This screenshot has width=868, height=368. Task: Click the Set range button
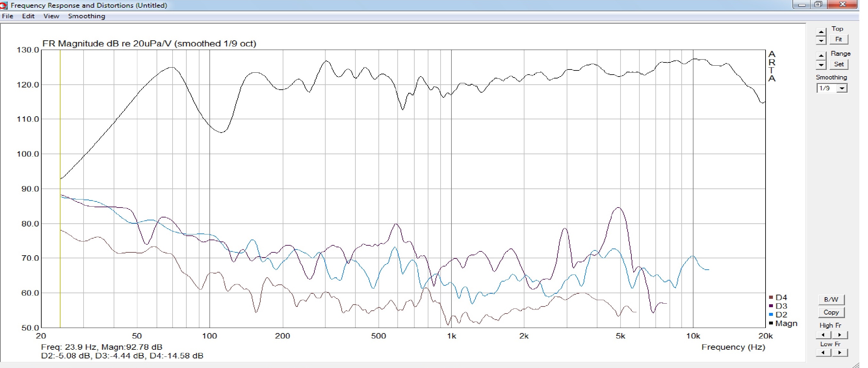838,64
